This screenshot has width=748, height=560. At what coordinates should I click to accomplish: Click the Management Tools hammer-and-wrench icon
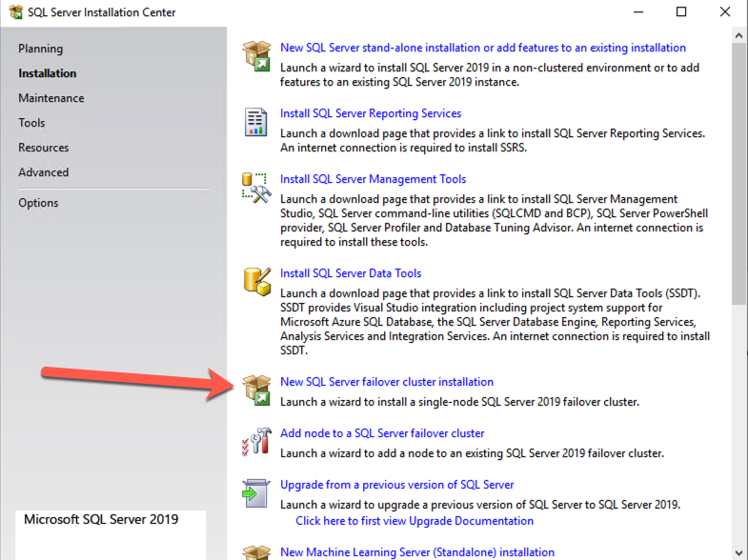pos(256,188)
